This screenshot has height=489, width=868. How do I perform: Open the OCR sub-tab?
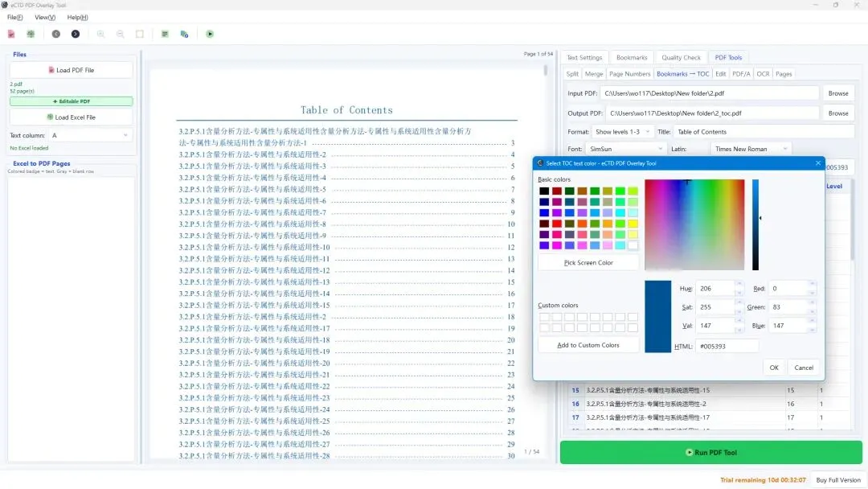coord(763,74)
